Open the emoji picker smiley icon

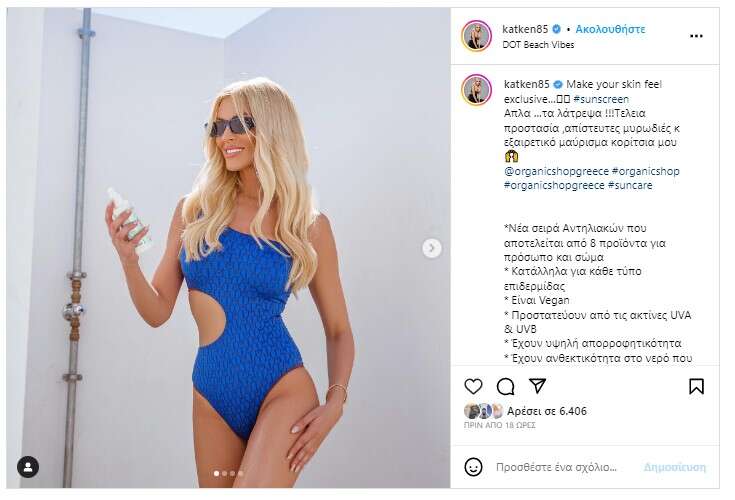click(x=473, y=467)
